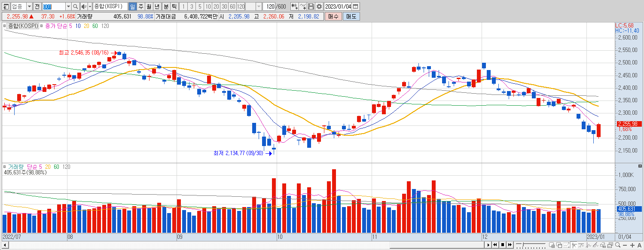Viewport: 644px width, 250px height.
Task: Click the code input field showing 001
Action: coord(54,6)
